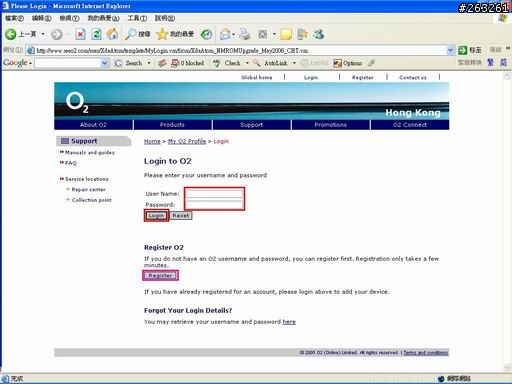512x384 pixels.
Task: Open the View (檢視) menu
Action: 69,18
